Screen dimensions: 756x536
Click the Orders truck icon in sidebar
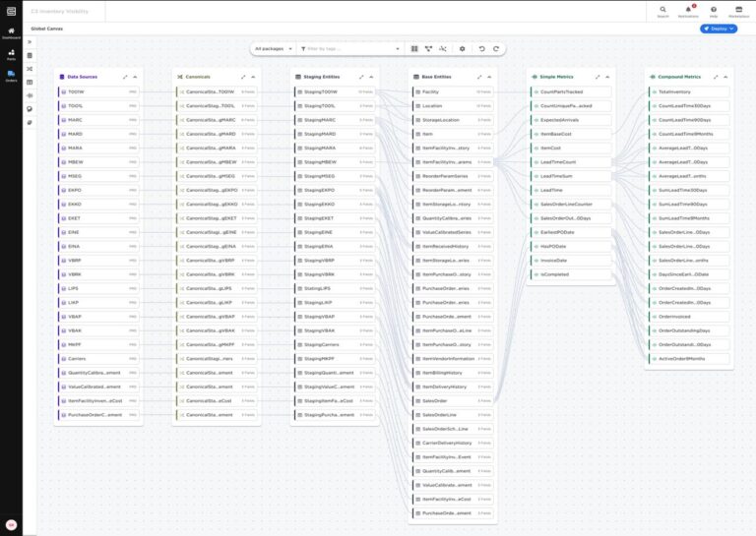pos(11,75)
